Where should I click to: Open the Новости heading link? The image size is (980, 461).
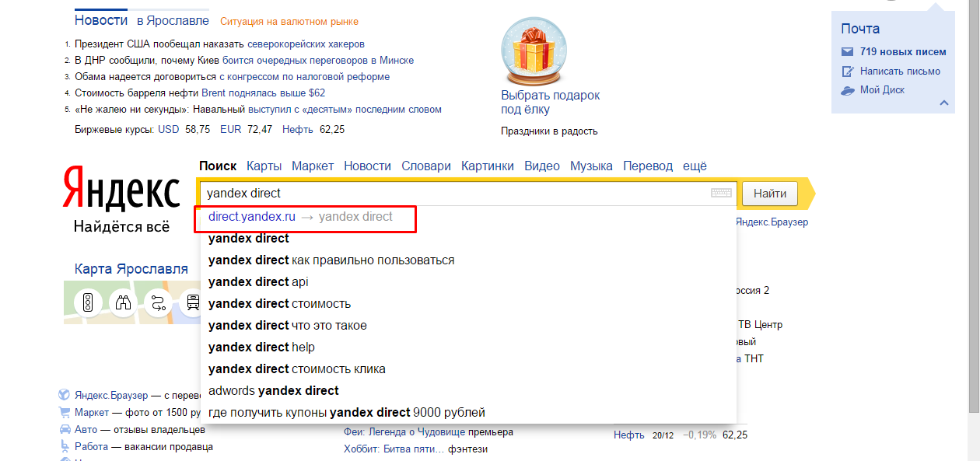coord(101,19)
